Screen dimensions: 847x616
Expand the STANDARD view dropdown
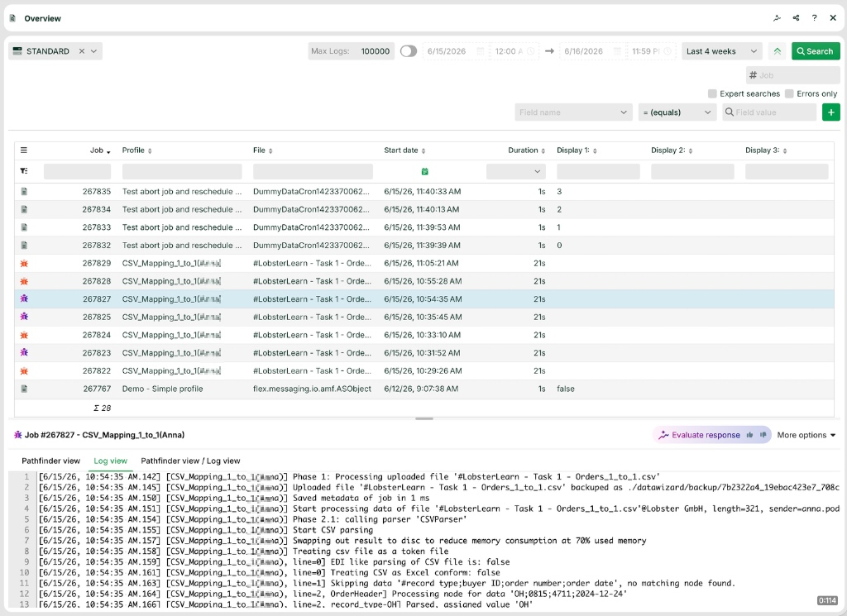click(94, 50)
